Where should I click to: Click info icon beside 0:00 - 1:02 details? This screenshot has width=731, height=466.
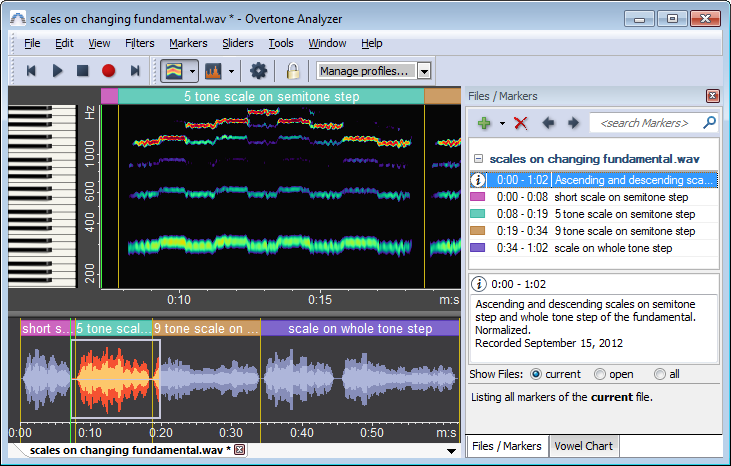click(x=479, y=284)
